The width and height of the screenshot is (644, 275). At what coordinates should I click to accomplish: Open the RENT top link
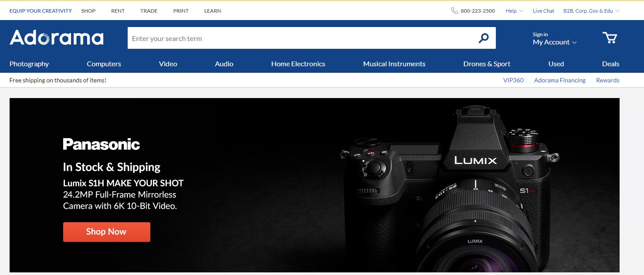[x=118, y=11]
